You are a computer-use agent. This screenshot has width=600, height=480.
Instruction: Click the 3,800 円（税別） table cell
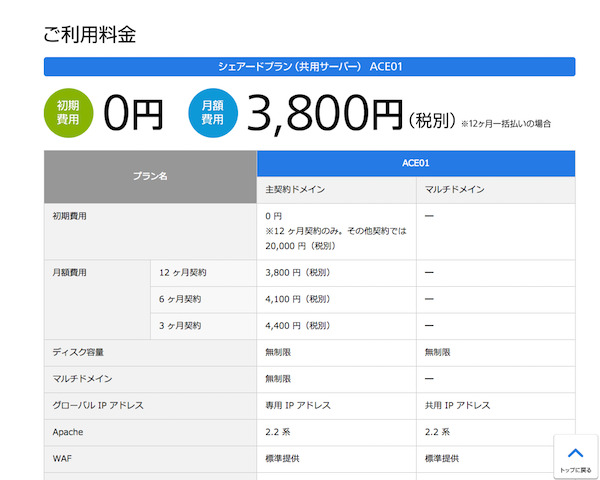point(336,273)
